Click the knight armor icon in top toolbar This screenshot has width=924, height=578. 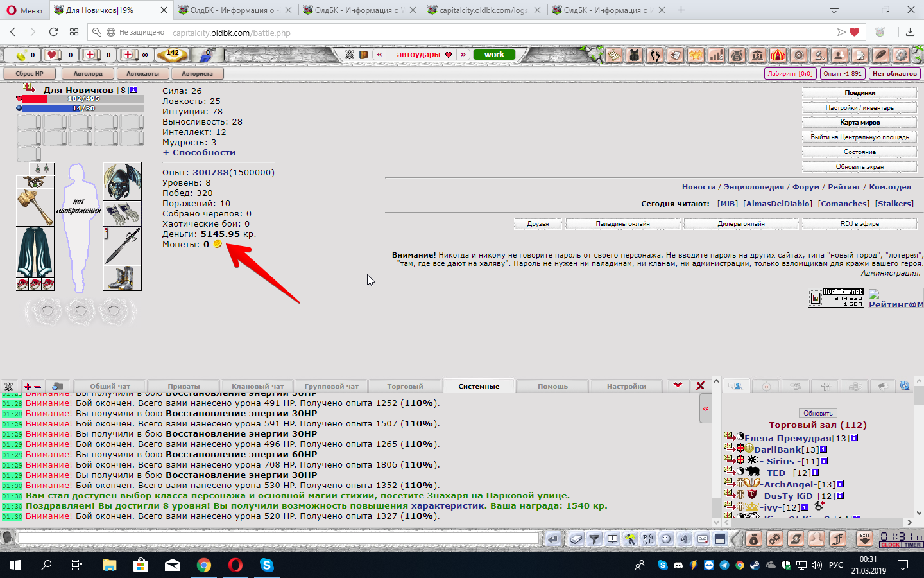pos(634,55)
